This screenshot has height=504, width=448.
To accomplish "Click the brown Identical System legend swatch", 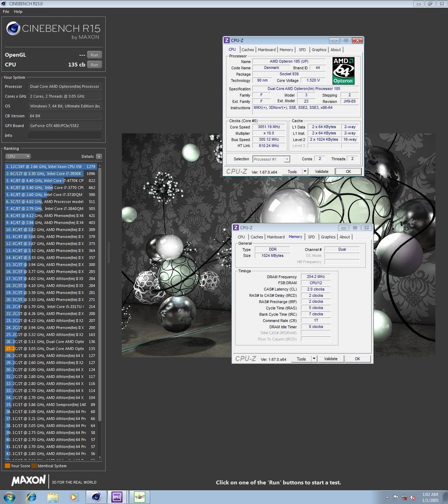I will (x=34, y=466).
